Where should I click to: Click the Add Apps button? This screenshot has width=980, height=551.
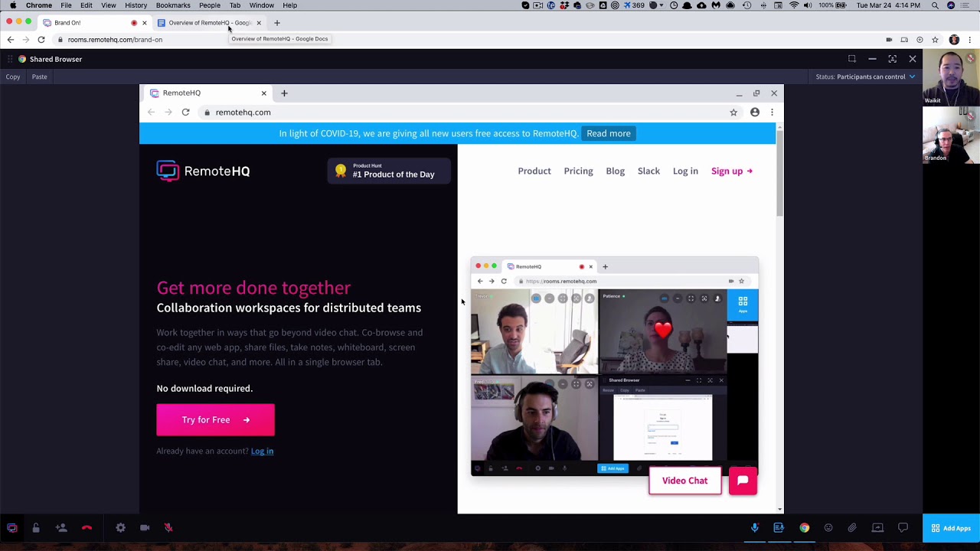[x=951, y=528]
